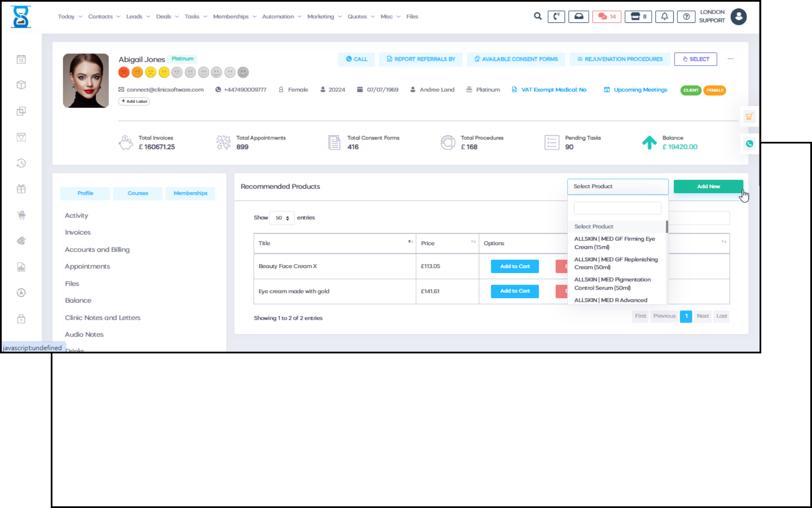Open Invoices in profile side menu

coord(78,232)
